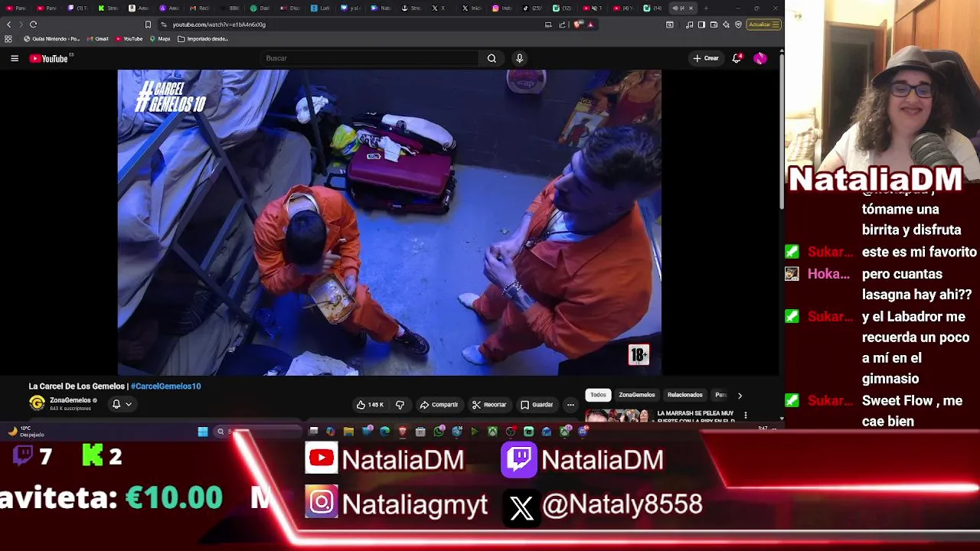The width and height of the screenshot is (980, 551).
Task: Open the browser apps grid icon
Action: pyautogui.click(x=8, y=39)
